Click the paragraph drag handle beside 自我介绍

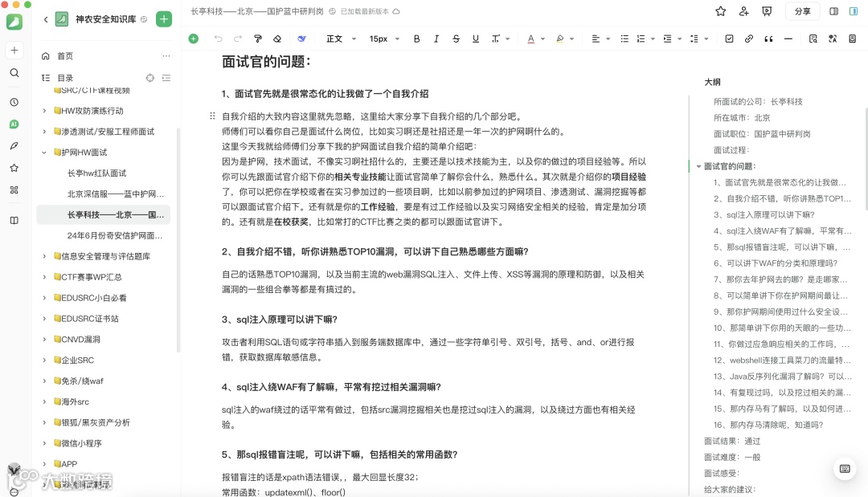click(212, 116)
